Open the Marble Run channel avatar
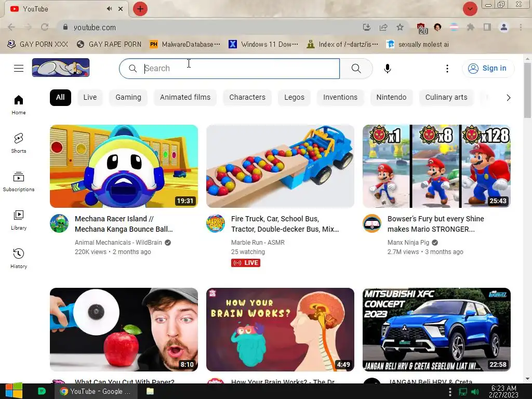 point(216,223)
